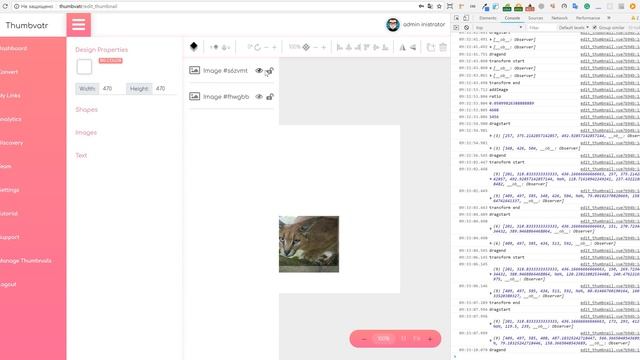Viewport: 640px width, 360px height.
Task: Clear the DevTools console
Action: pyautogui.click(x=467, y=27)
